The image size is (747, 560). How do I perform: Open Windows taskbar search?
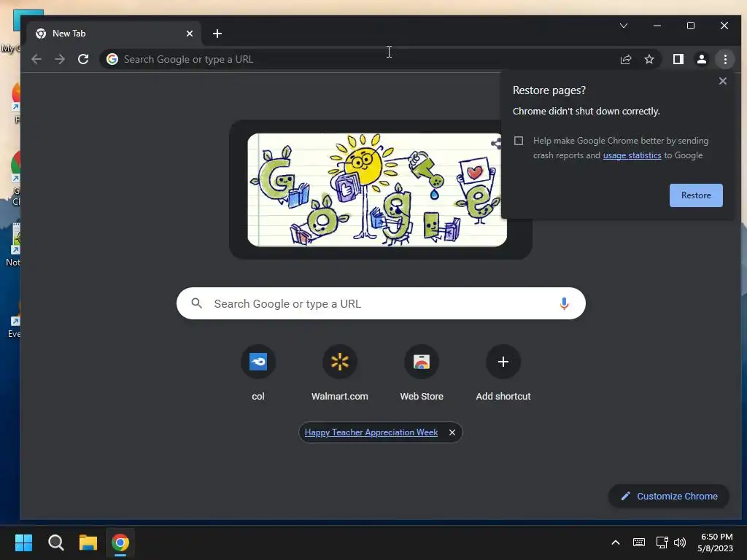(x=55, y=542)
